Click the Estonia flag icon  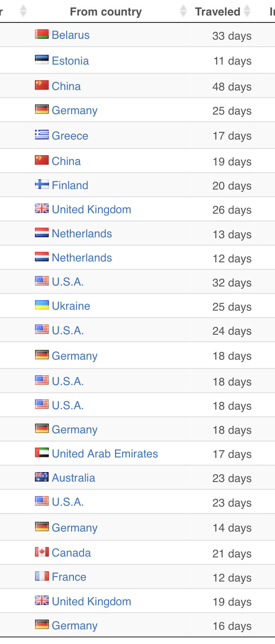[x=42, y=60]
